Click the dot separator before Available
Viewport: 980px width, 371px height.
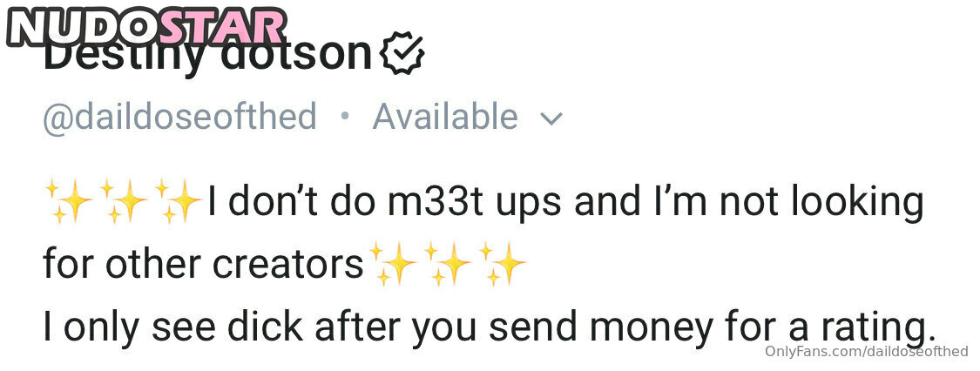[344, 116]
